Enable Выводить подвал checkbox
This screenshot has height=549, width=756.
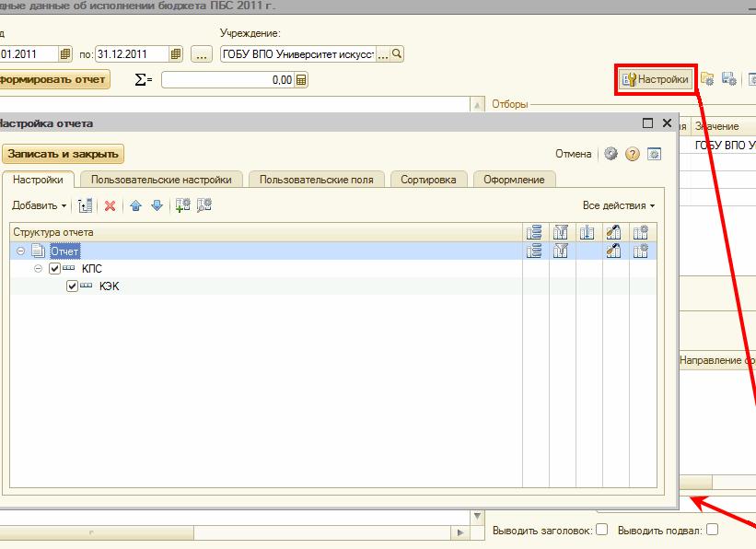[712, 530]
